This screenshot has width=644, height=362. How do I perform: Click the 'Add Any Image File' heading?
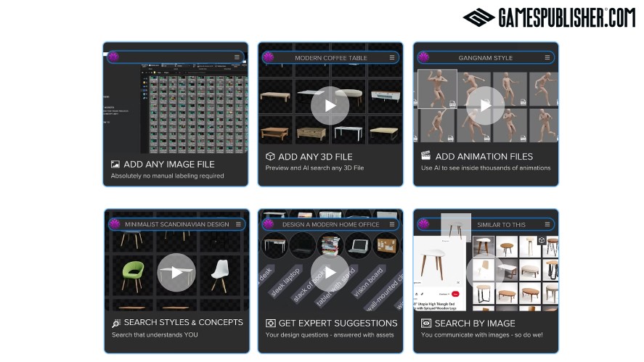tap(169, 164)
